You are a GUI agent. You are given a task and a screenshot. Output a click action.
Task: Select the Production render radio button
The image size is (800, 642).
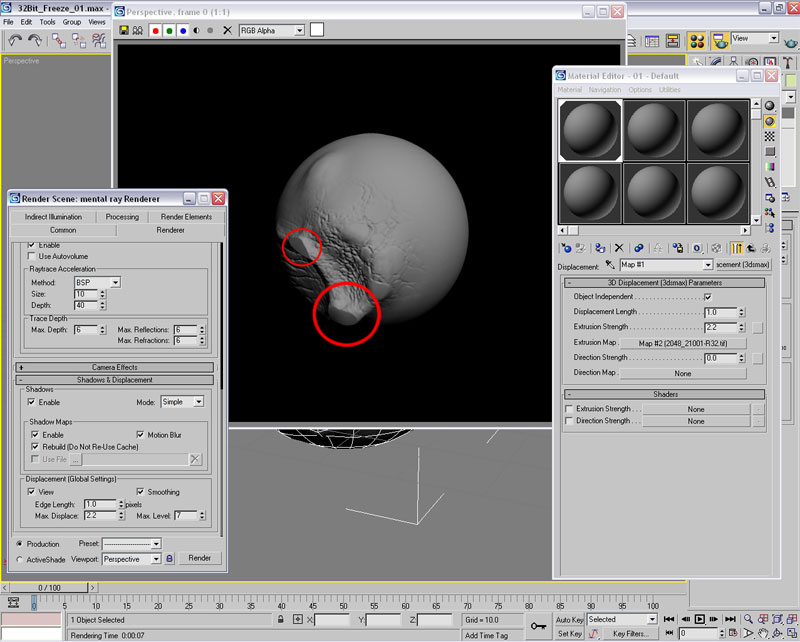[19, 544]
